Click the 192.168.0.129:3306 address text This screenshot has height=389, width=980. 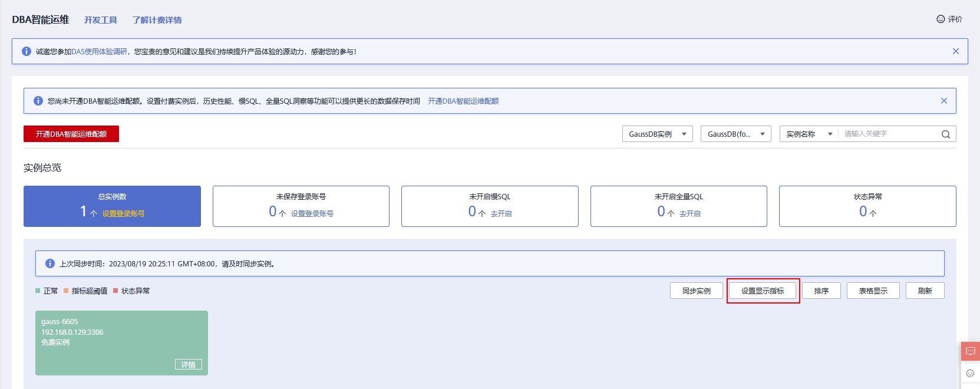point(72,332)
